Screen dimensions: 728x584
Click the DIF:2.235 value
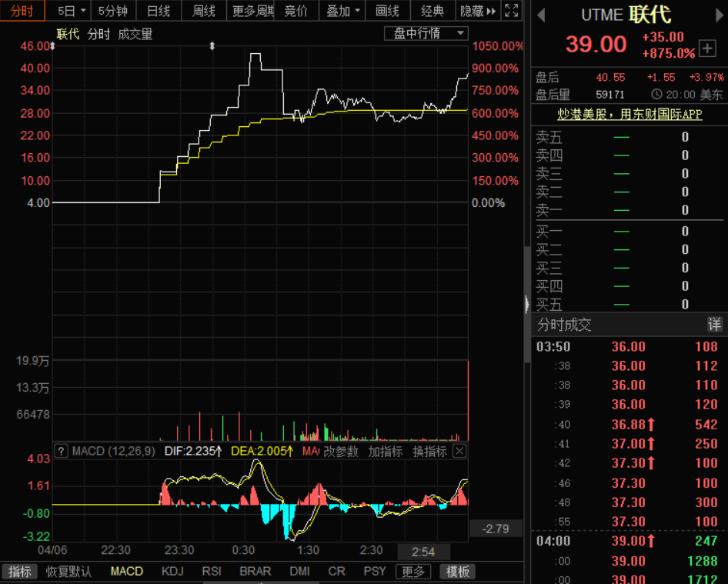[x=193, y=451]
